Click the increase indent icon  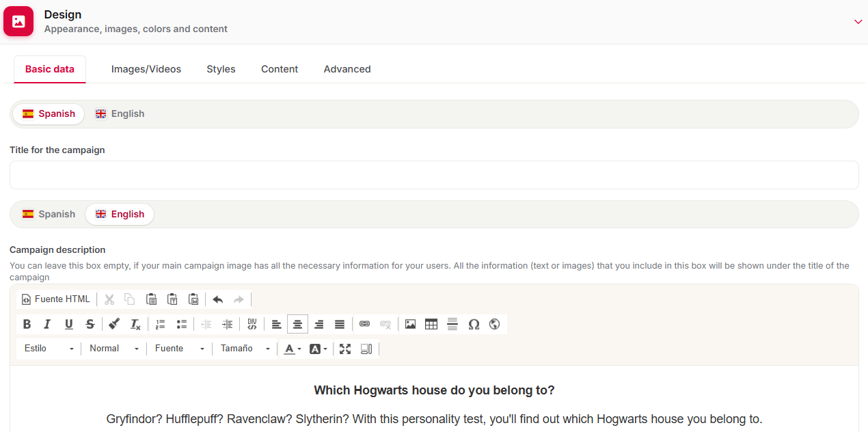[x=227, y=324]
